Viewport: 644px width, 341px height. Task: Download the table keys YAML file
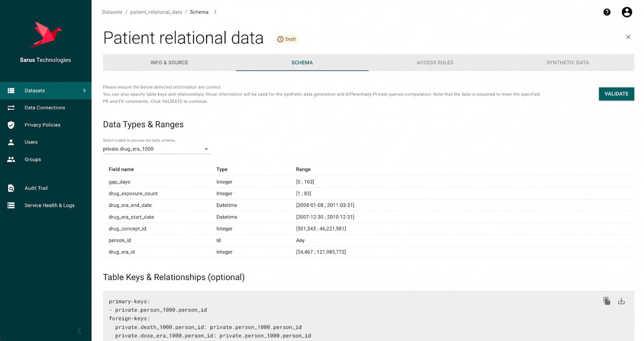coord(621,301)
